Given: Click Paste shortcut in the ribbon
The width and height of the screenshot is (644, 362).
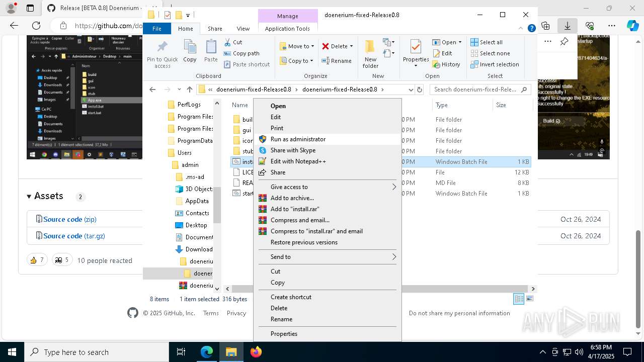Looking at the screenshot, I should coord(247,64).
